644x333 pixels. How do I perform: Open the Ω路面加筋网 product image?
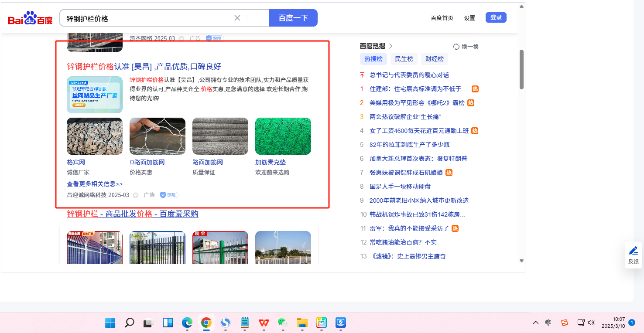click(158, 136)
